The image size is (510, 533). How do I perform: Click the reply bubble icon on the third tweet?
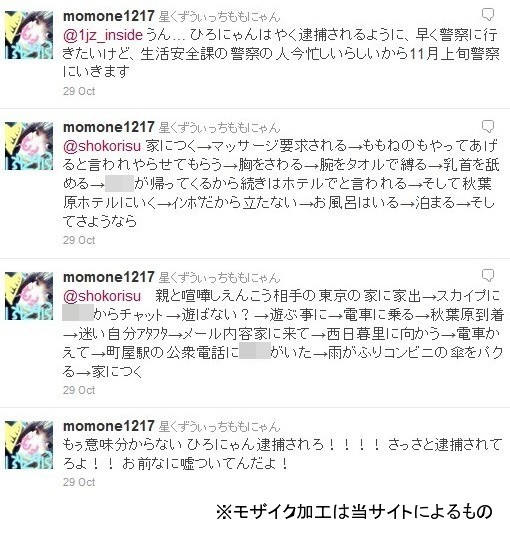point(488,276)
